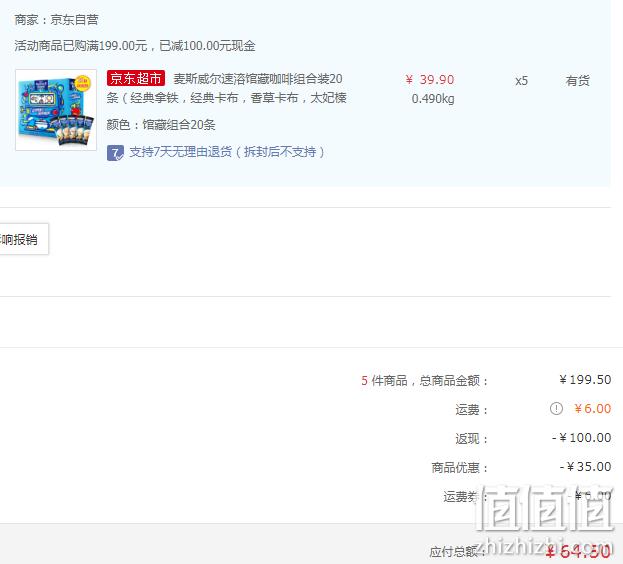This screenshot has height=564, width=623.
Task: Click the partially visible 报销 button
Action: [22, 239]
